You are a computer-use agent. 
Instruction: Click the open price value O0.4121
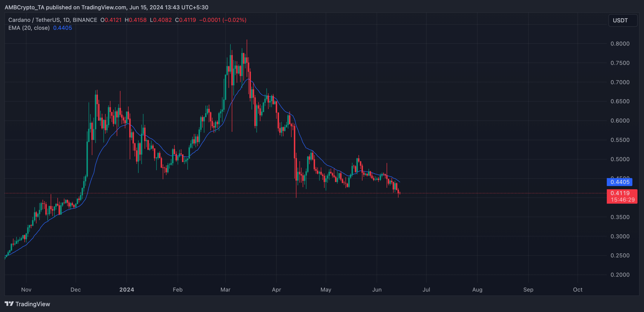[111, 20]
